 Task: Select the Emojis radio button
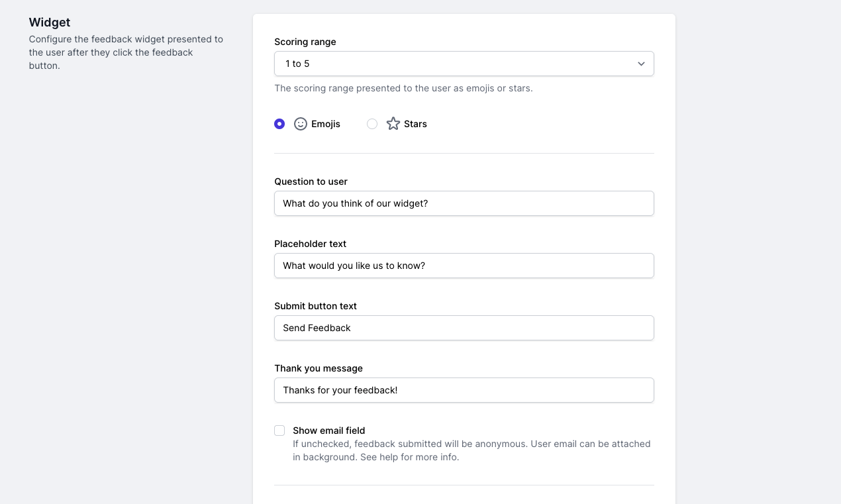coord(279,124)
